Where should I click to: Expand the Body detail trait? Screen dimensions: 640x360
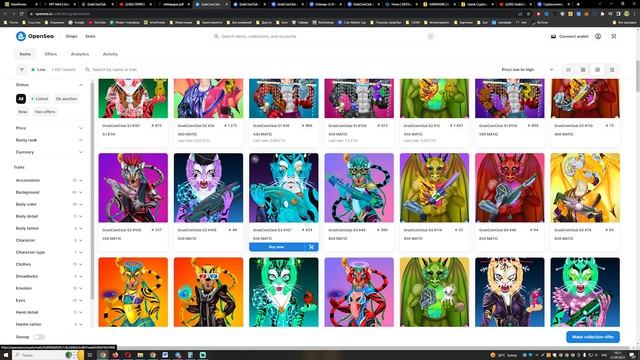49,216
